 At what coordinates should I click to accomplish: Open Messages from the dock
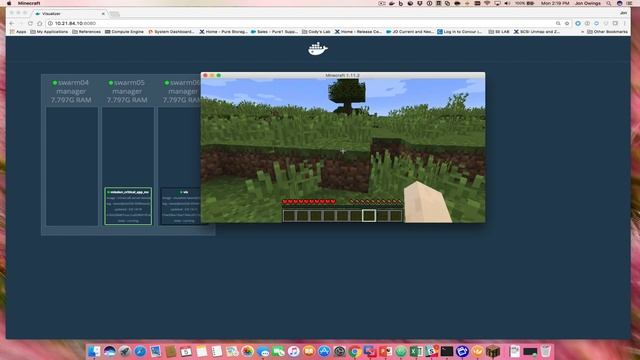(263, 351)
